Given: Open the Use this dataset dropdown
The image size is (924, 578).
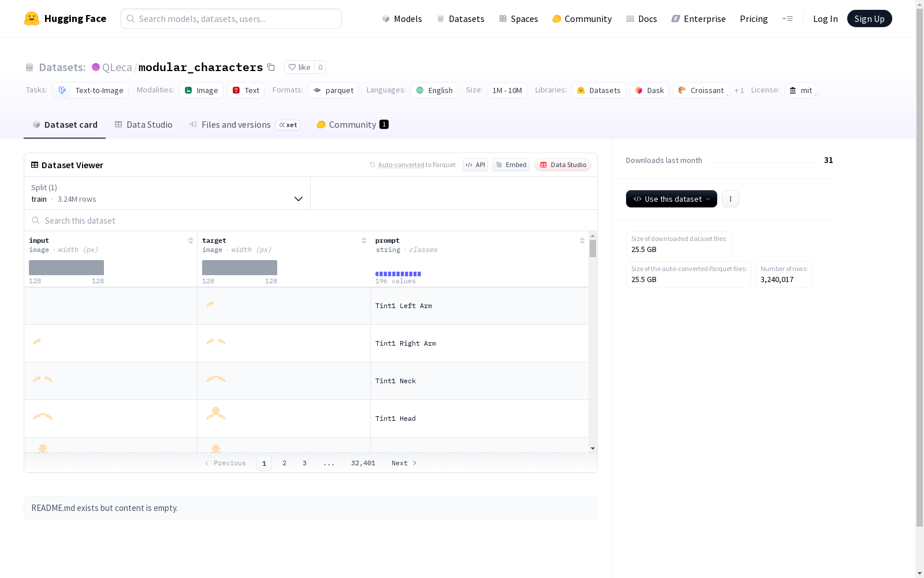Looking at the screenshot, I should coord(672,199).
